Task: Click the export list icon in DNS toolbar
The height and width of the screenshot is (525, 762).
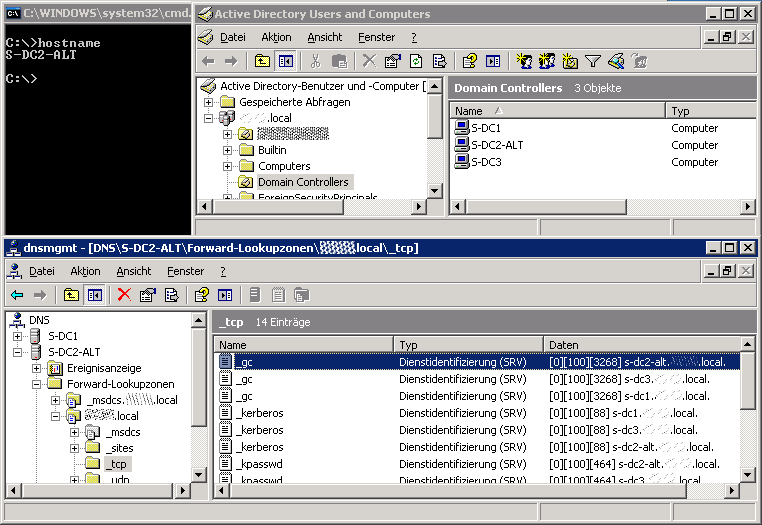Action: (x=171, y=294)
